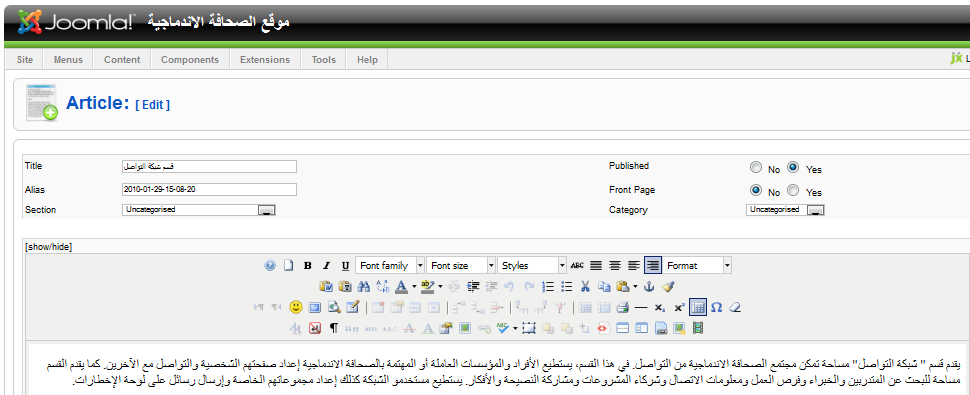Image resolution: width=970 pixels, height=395 pixels.
Task: Set Front Page to Yes
Action: (x=793, y=190)
